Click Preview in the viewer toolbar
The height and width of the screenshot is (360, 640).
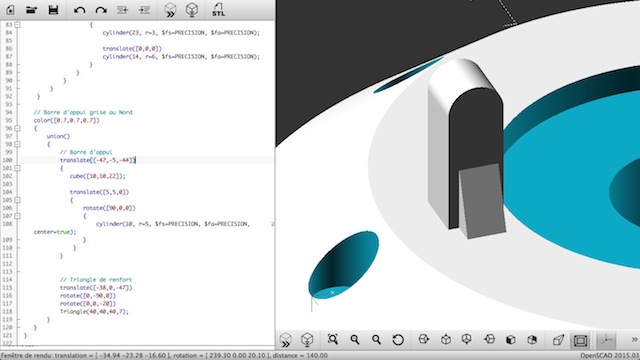(286, 340)
